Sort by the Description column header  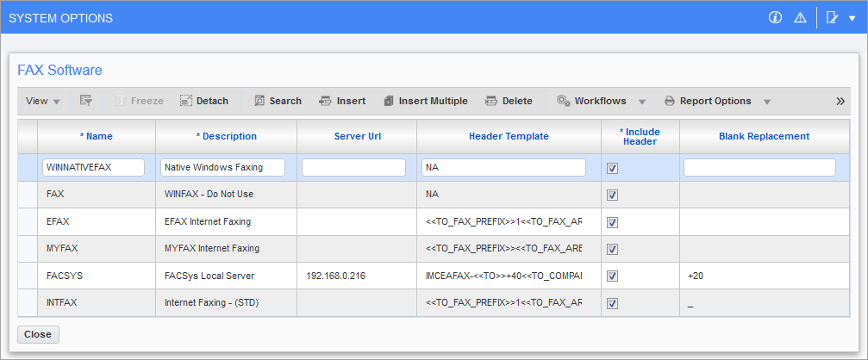point(227,137)
